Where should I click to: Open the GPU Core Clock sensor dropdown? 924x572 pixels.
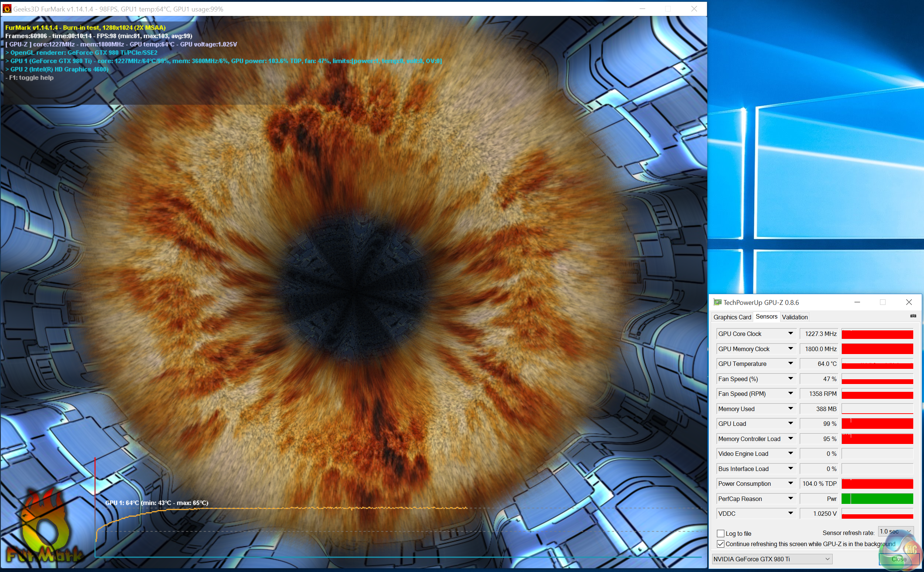[791, 334]
